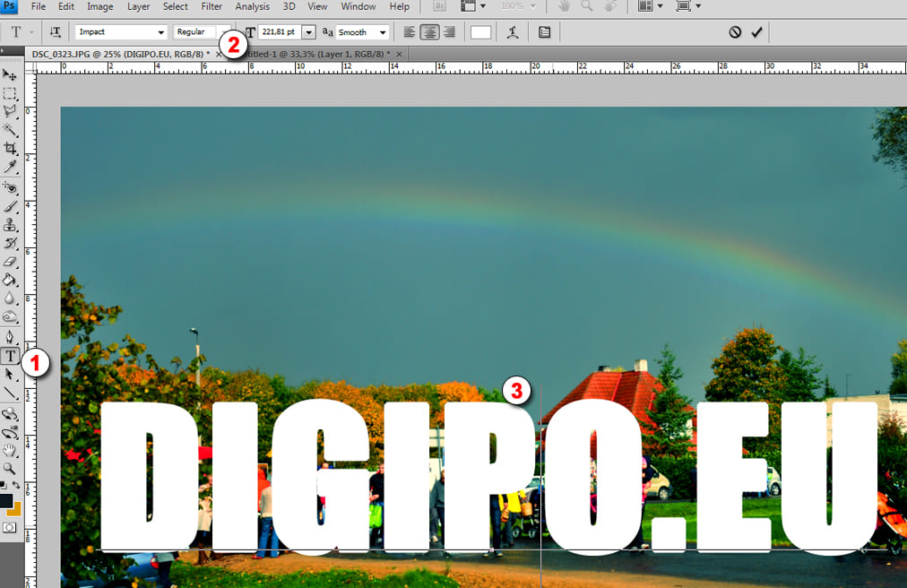Screen dimensions: 907x588
Task: Open the text color swatch in options bar
Action: pos(480,32)
